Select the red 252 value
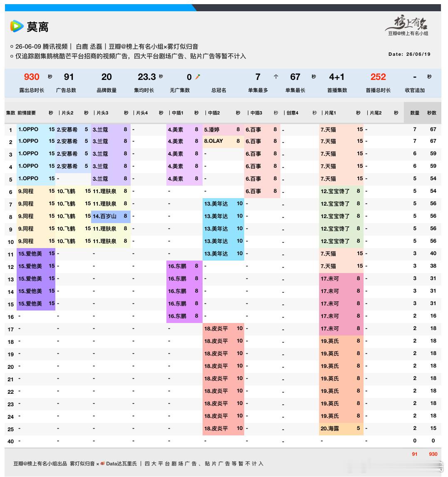 point(378,77)
